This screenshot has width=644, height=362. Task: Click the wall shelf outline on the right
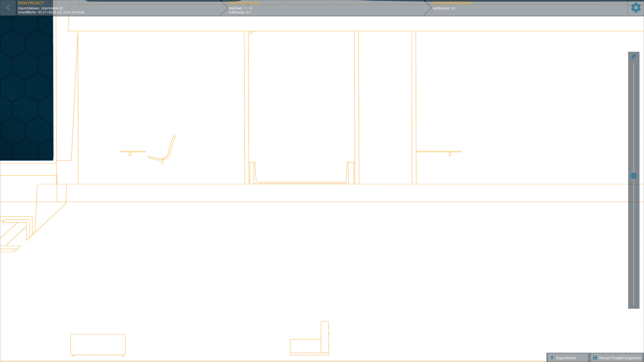[x=438, y=152]
